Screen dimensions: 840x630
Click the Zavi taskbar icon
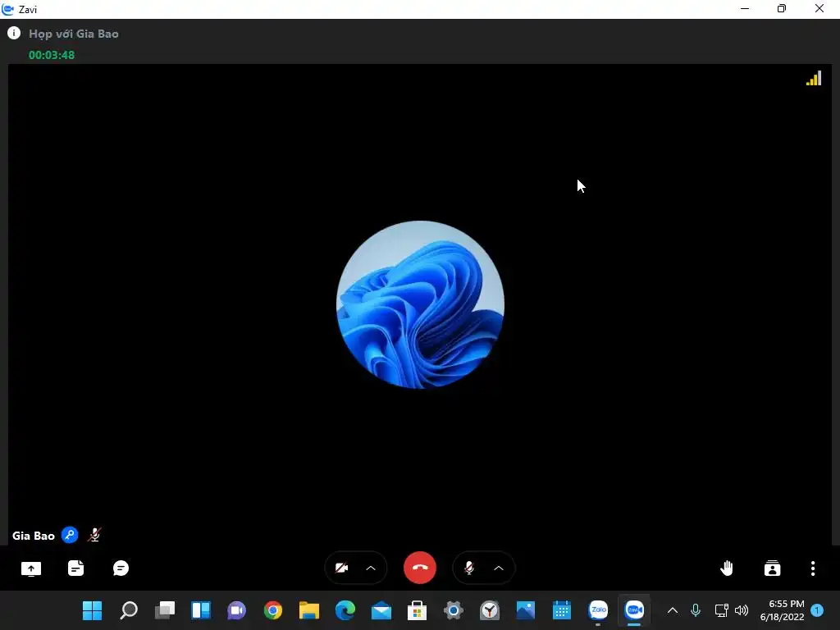tap(634, 609)
